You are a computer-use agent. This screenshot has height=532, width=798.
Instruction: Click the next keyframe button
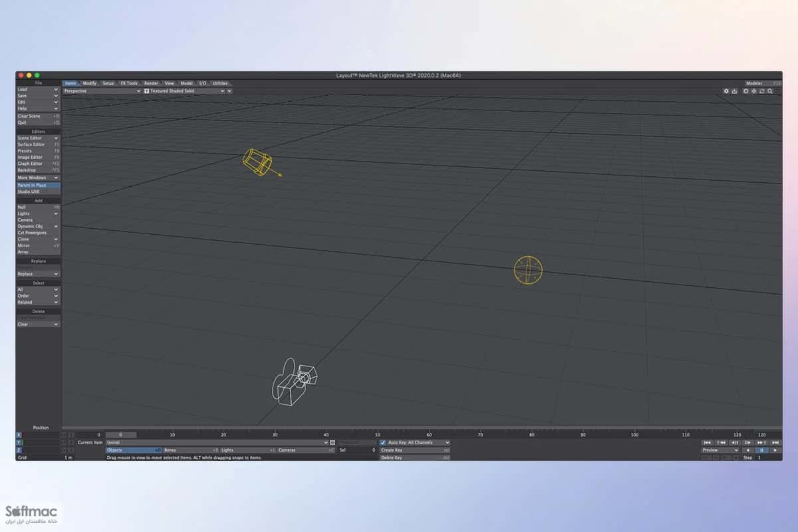(761, 443)
